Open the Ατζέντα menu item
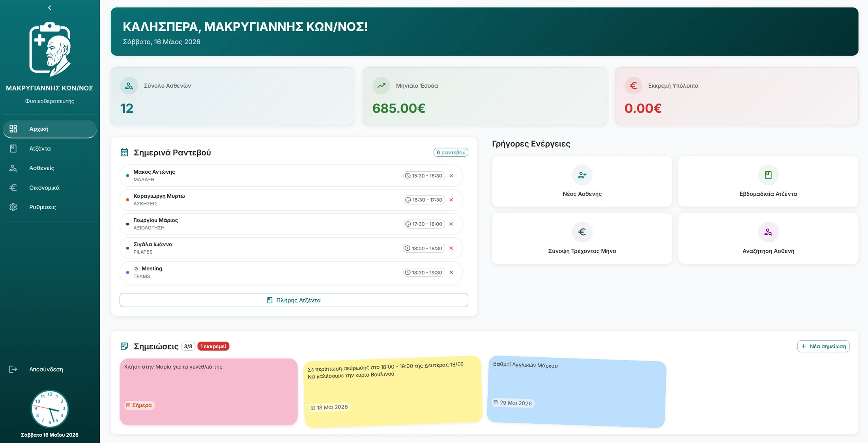This screenshot has width=868, height=443. [x=50, y=148]
